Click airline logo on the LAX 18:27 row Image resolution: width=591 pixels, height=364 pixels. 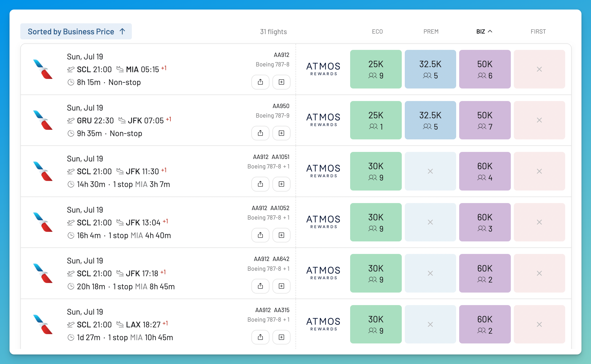[43, 324]
